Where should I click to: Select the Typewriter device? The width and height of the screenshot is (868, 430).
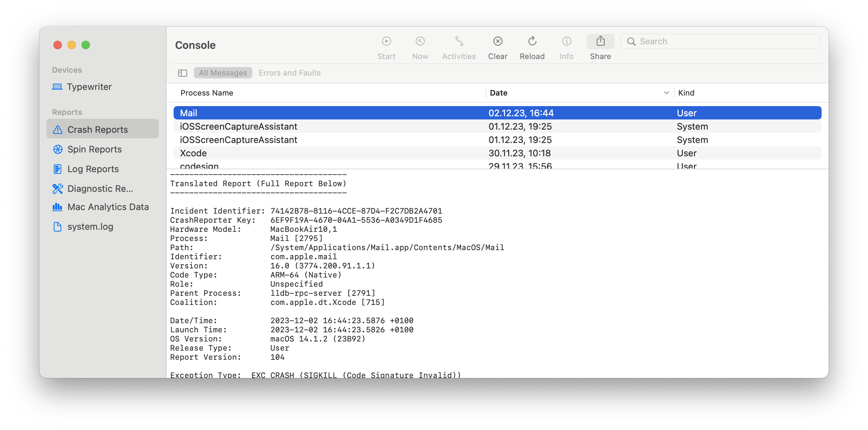point(89,87)
